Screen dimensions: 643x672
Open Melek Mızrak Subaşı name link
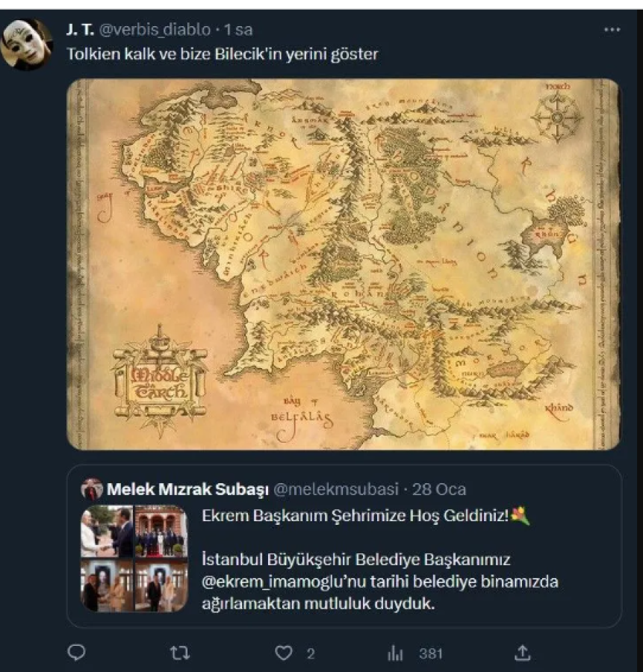coord(187,489)
